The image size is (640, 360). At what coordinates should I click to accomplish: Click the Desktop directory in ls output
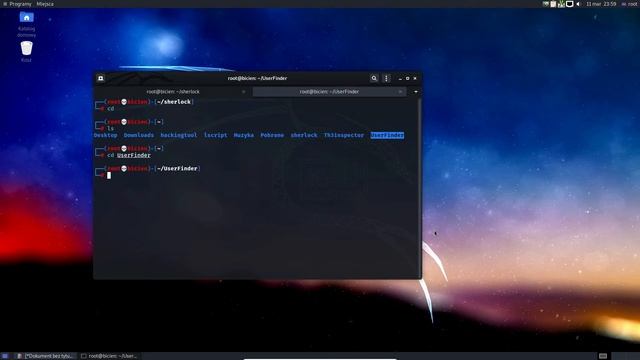105,135
